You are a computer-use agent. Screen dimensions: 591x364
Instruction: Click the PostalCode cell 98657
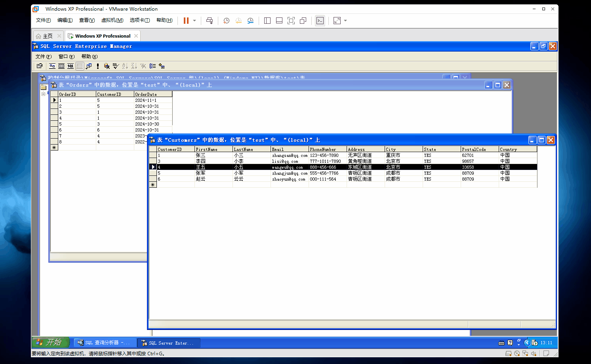pyautogui.click(x=480, y=161)
